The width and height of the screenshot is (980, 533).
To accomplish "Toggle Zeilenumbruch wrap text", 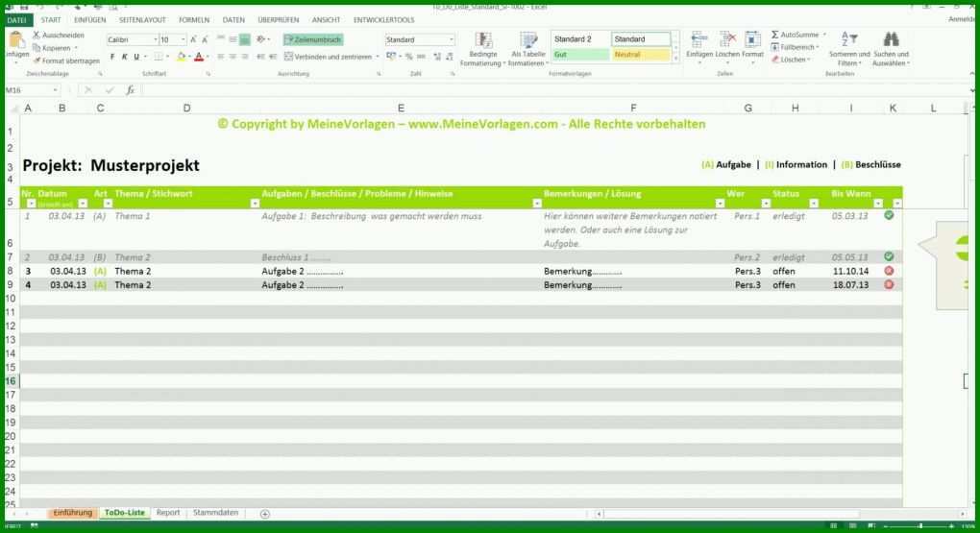I will click(312, 39).
